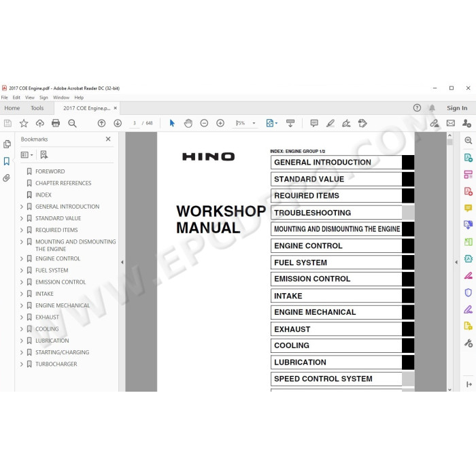Viewport: 476px width, 476px height.
Task: Click the Save file icon
Action: (7, 123)
